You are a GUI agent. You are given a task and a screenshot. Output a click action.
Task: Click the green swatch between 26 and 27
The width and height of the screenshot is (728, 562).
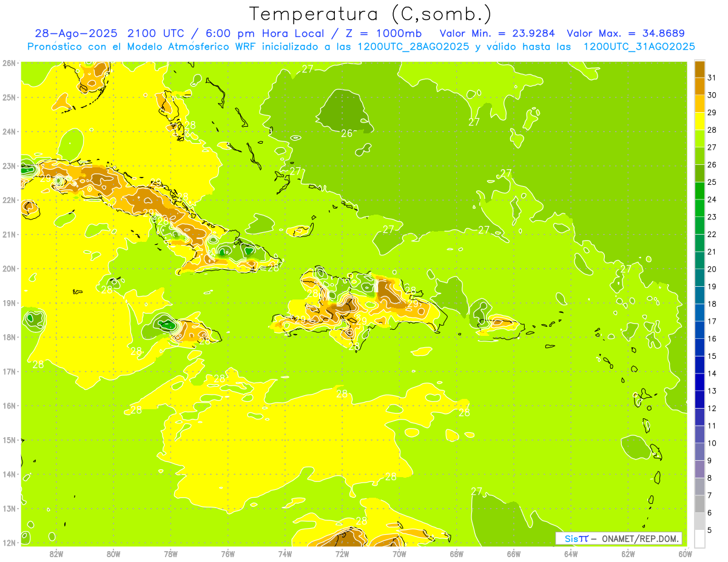(699, 156)
